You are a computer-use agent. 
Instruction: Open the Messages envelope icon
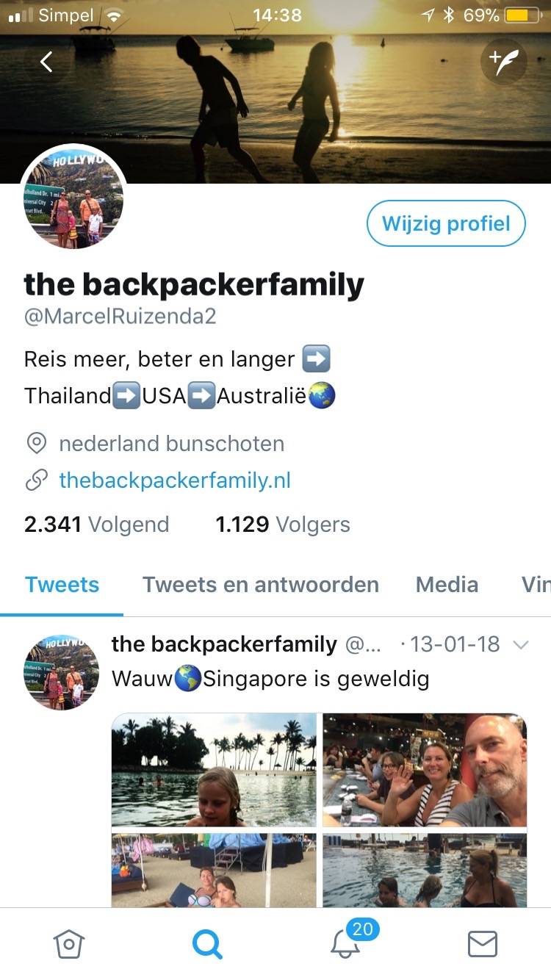[x=483, y=944]
